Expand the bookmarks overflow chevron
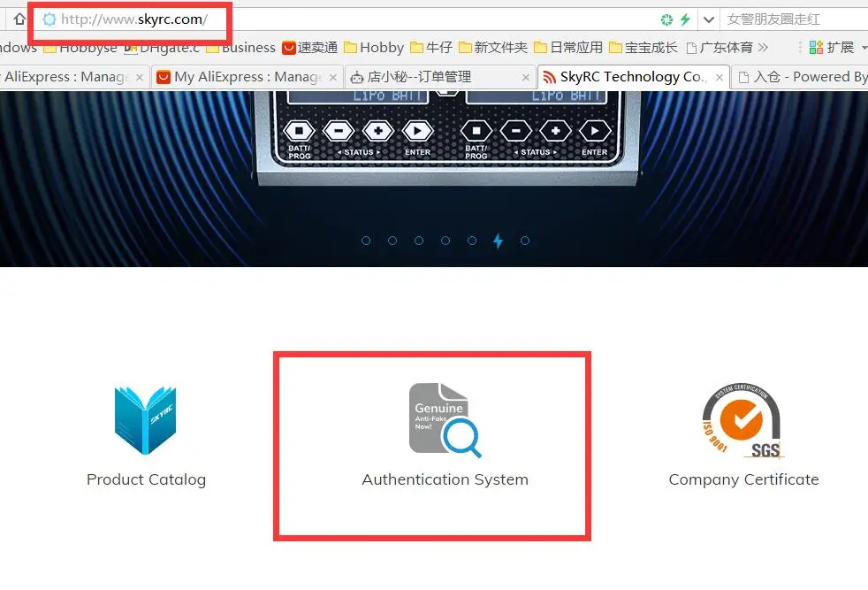The width and height of the screenshot is (868, 590). pyautogui.click(x=764, y=48)
